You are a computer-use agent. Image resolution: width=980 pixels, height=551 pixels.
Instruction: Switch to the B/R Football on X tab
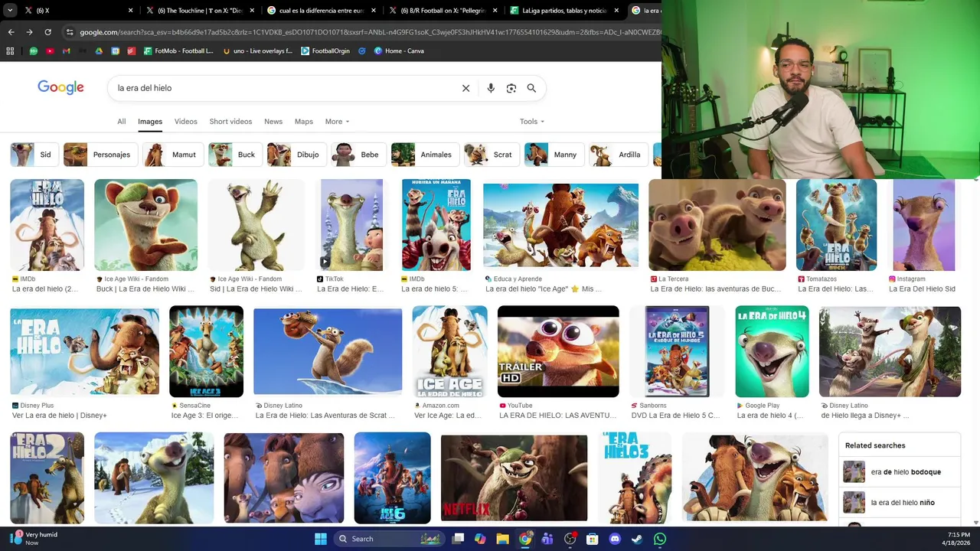[443, 11]
